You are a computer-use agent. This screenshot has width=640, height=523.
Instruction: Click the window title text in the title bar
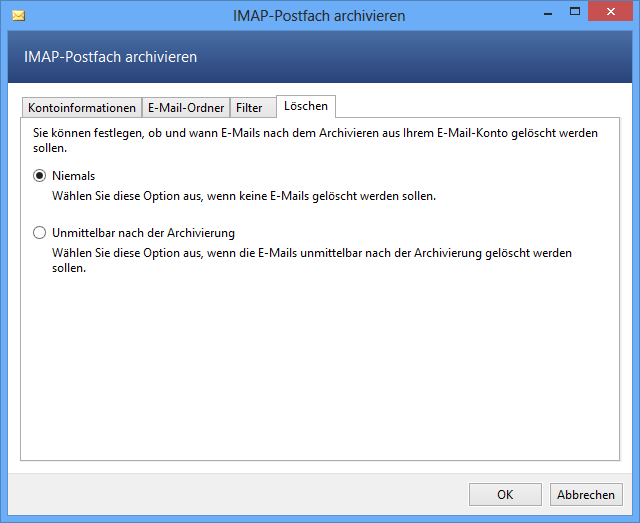319,16
